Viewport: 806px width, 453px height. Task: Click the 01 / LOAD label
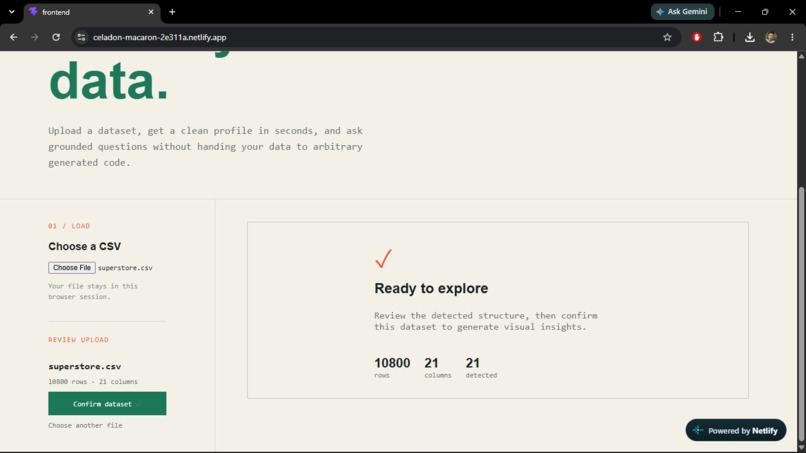(x=69, y=226)
